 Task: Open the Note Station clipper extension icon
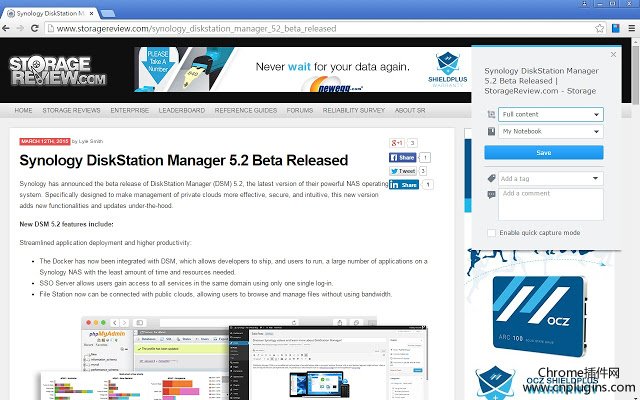[x=616, y=28]
